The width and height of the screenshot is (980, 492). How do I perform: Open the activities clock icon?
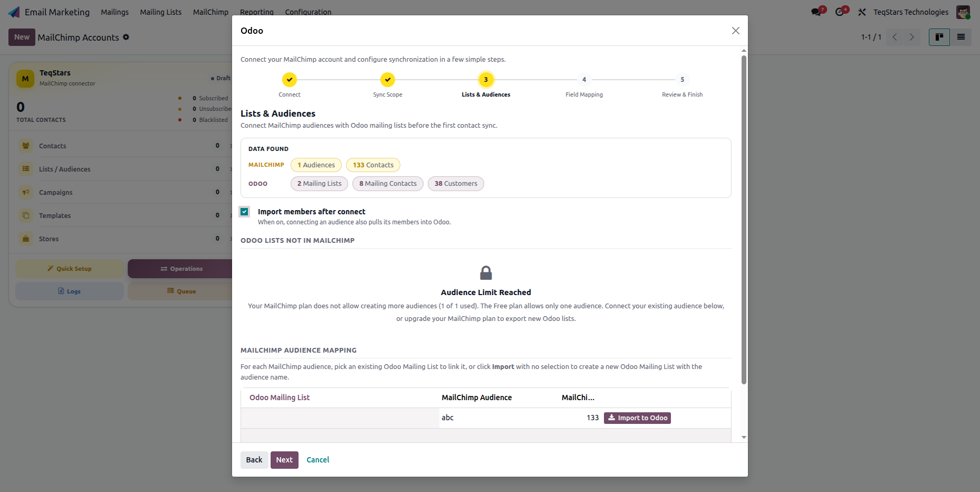(x=841, y=12)
